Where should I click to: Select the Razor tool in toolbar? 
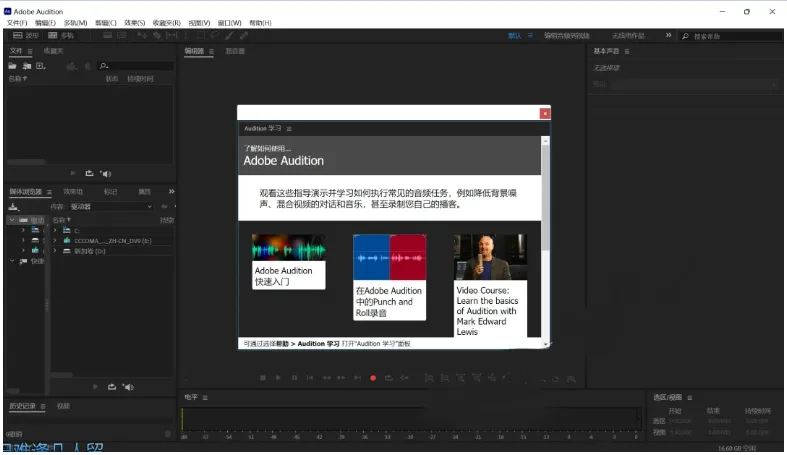pyautogui.click(x=157, y=36)
